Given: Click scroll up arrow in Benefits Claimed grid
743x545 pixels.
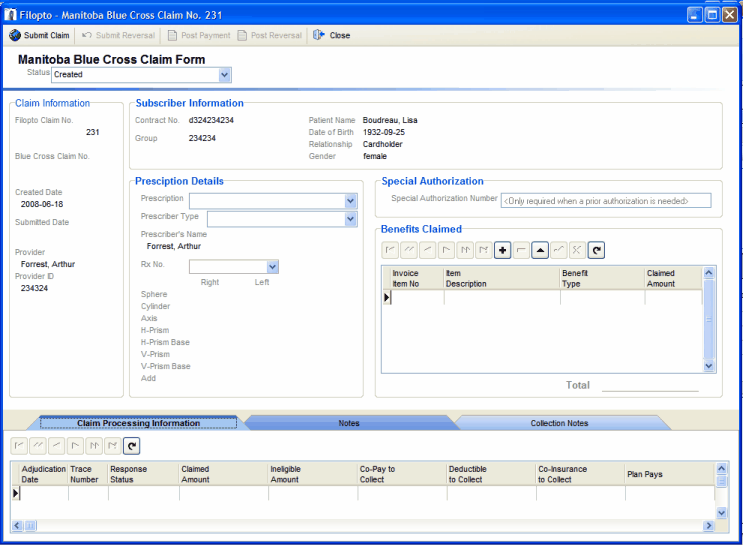Looking at the screenshot, I should [x=709, y=272].
